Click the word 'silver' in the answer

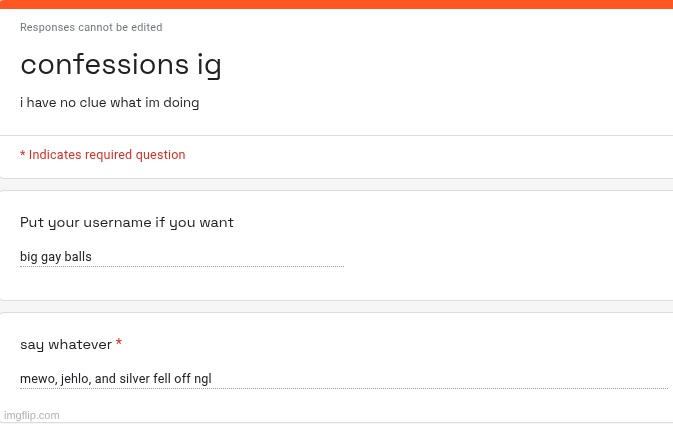tap(133, 379)
